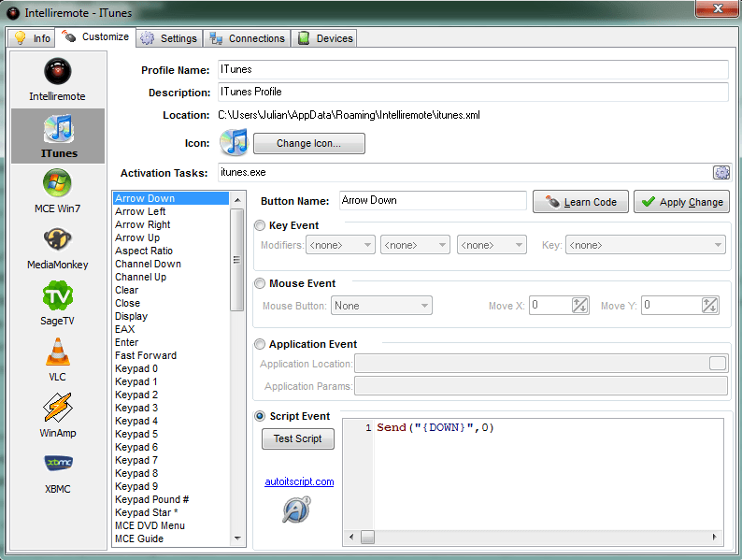The width and height of the screenshot is (742, 560).
Task: Click Apply Change button
Action: coord(681,202)
